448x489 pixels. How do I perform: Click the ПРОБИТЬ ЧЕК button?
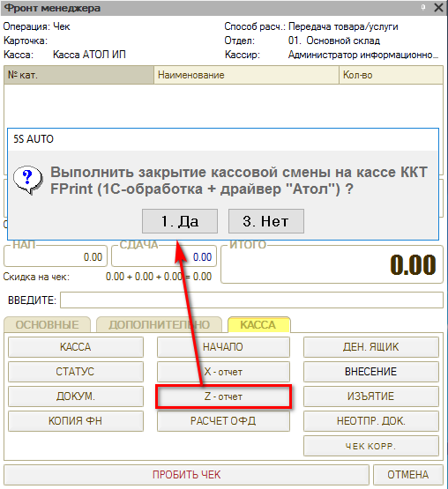pos(186,475)
